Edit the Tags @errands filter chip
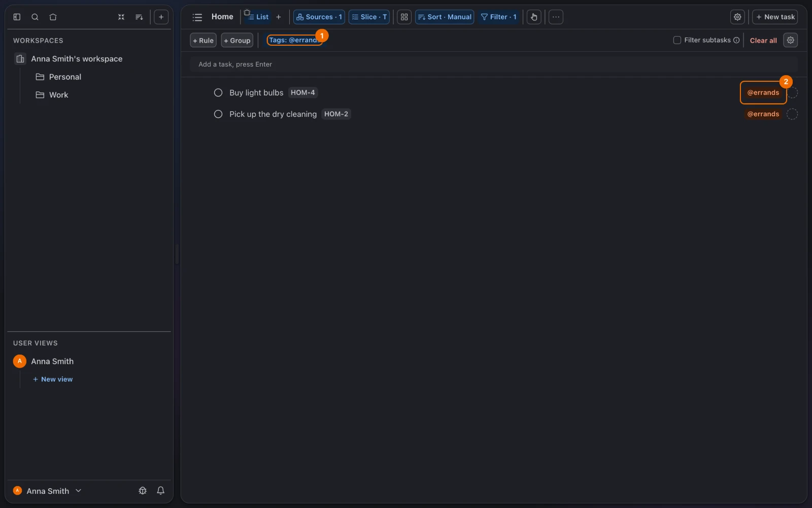812x508 pixels. (294, 40)
